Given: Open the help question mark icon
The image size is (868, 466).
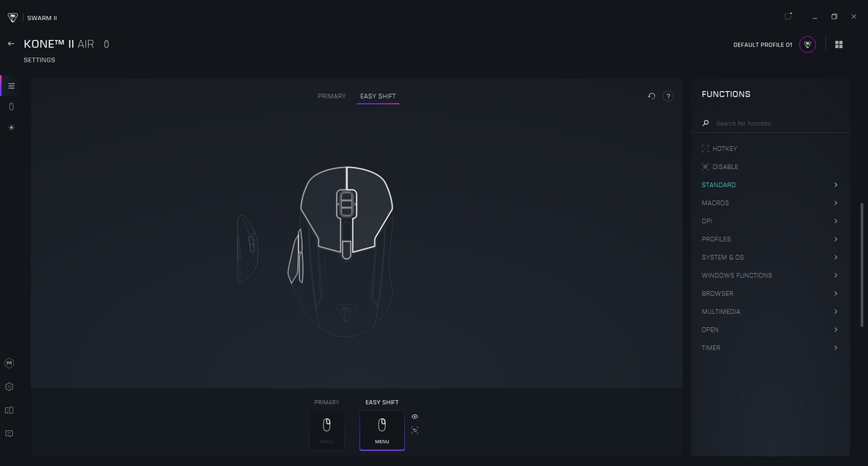Looking at the screenshot, I should click(x=668, y=96).
